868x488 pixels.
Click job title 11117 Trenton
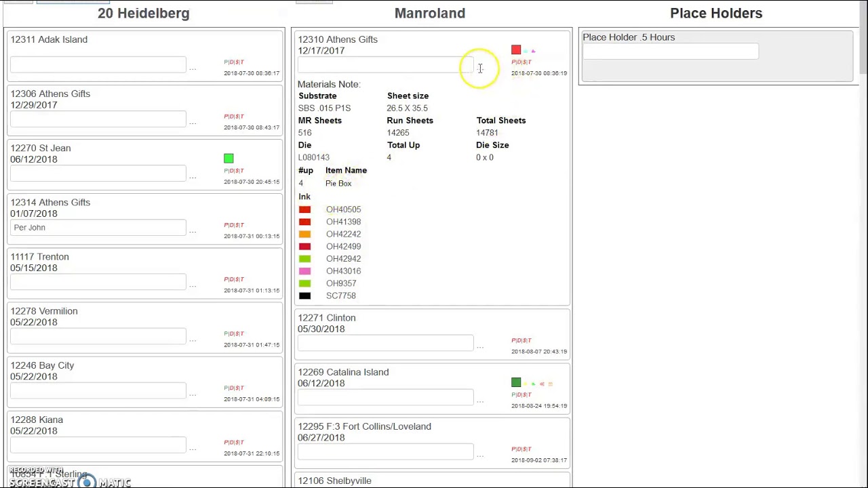point(39,257)
